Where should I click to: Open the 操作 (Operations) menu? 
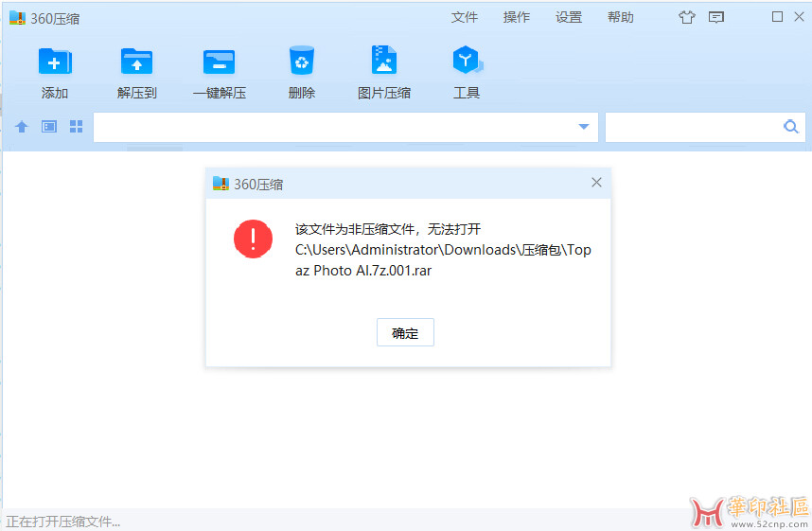(517, 17)
